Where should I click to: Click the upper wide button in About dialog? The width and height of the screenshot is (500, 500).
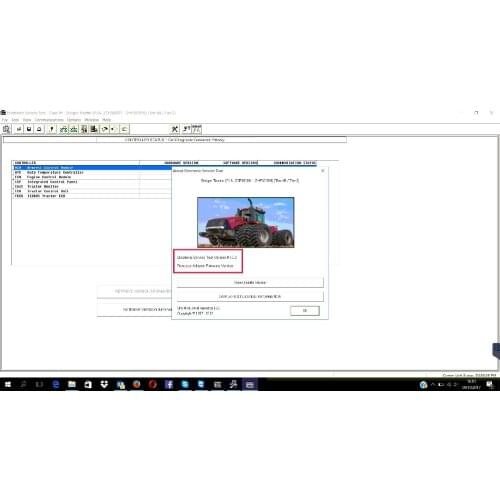(x=250, y=282)
